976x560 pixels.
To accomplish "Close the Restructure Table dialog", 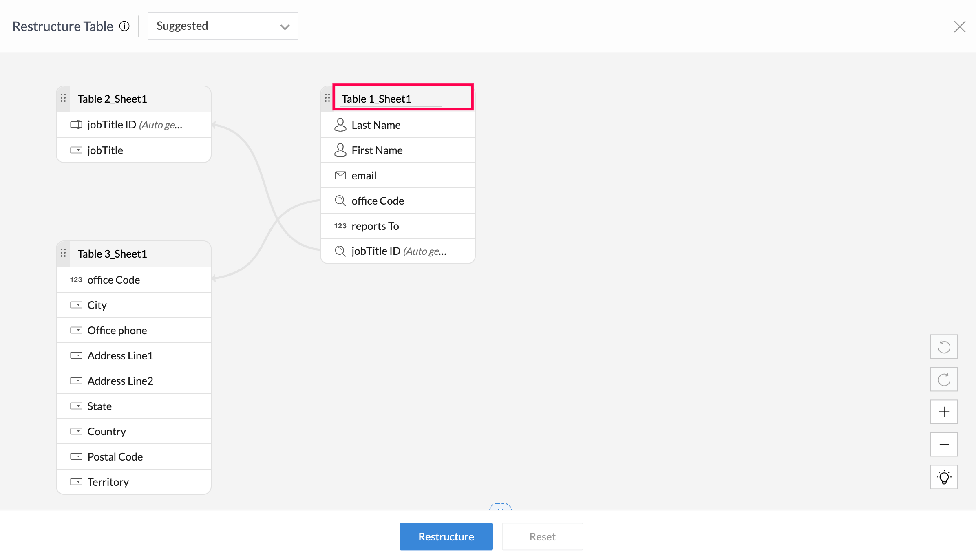I will coord(960,26).
